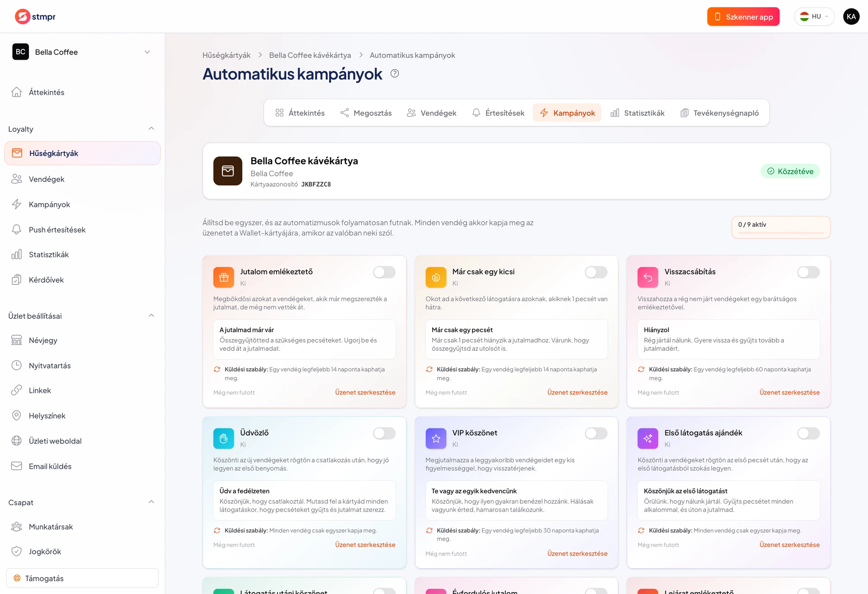Image resolution: width=868 pixels, height=594 pixels.
Task: Enable the Már csak egy kicsi toggle
Action: click(596, 272)
